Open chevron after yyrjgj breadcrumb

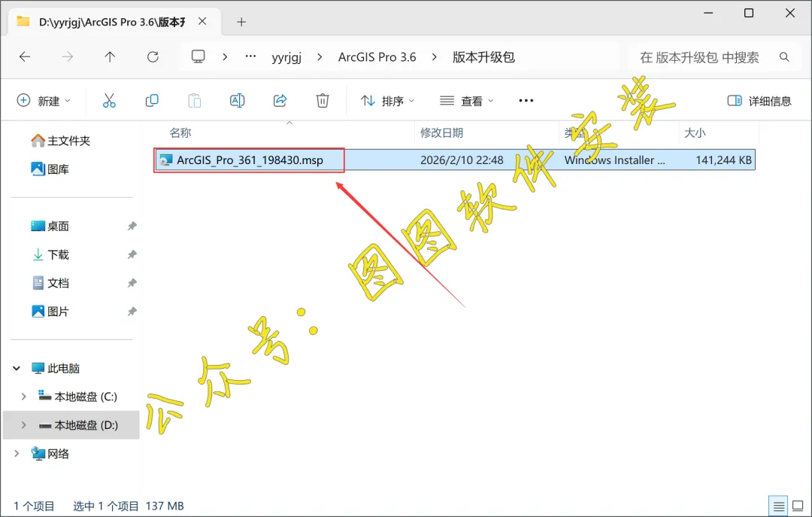coord(320,57)
